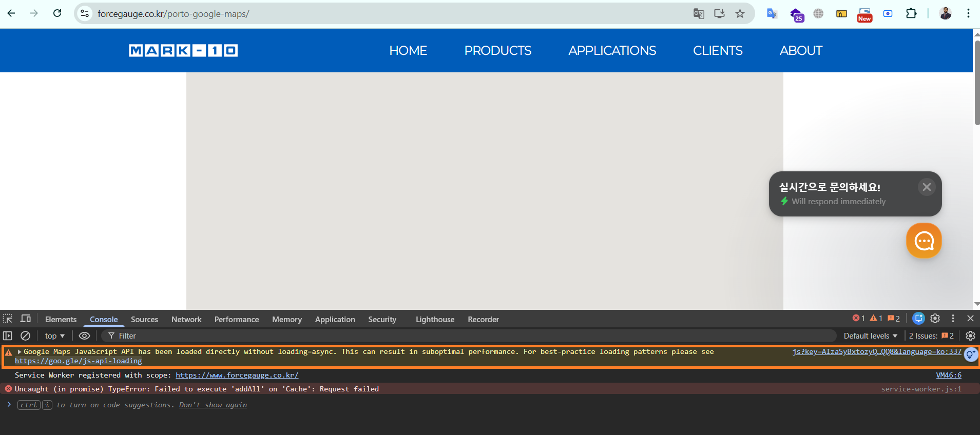Screen dimensions: 980x435
Task: Follow the goo.gle/js-api-loading link
Action: pos(78,361)
